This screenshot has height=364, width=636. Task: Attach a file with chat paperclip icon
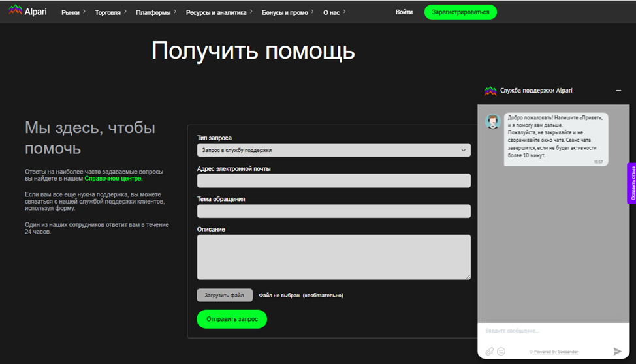point(490,352)
